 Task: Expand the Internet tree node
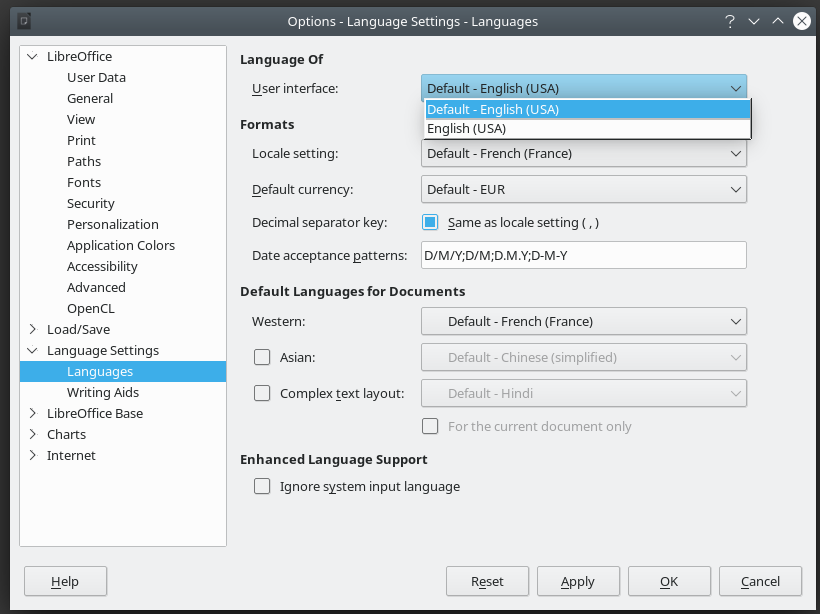point(32,455)
